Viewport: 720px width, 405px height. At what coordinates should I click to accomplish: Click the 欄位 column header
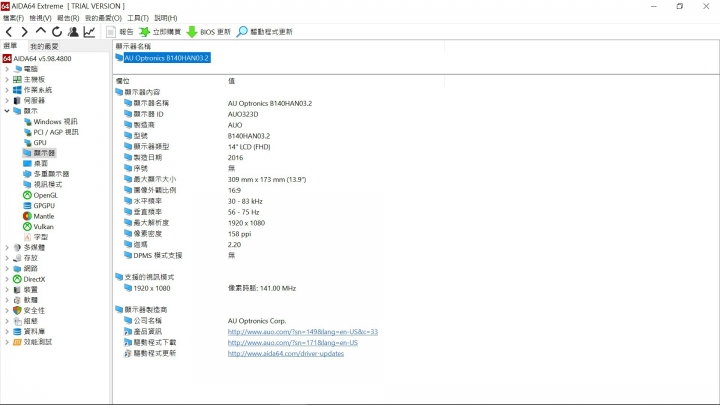(123, 81)
